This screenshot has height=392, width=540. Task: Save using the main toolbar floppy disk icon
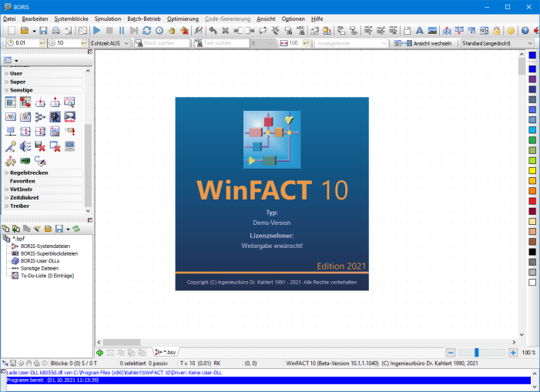[43, 31]
